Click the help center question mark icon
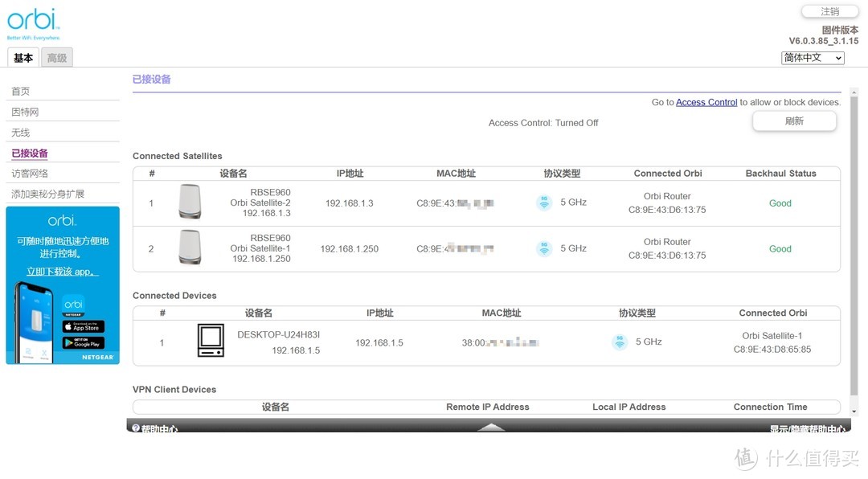868x479 pixels. (x=135, y=427)
